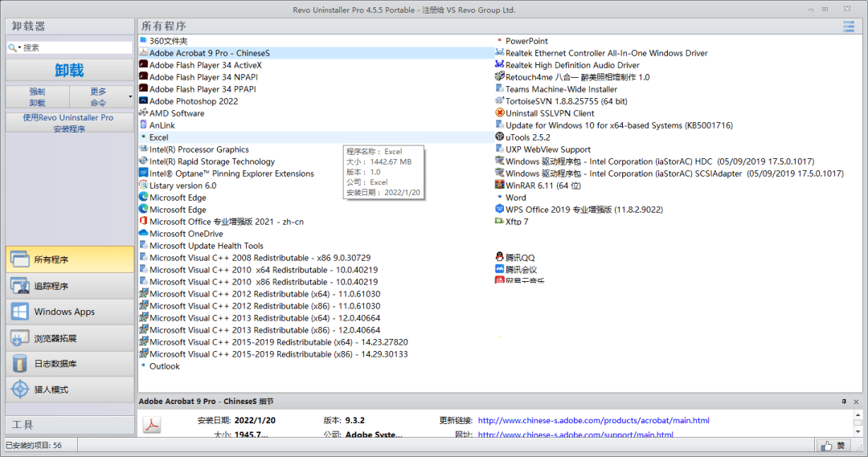Select Realtek Ethernet Controller All-In-One Windows Driver
Screen dimensions: 868x457
tap(607, 53)
